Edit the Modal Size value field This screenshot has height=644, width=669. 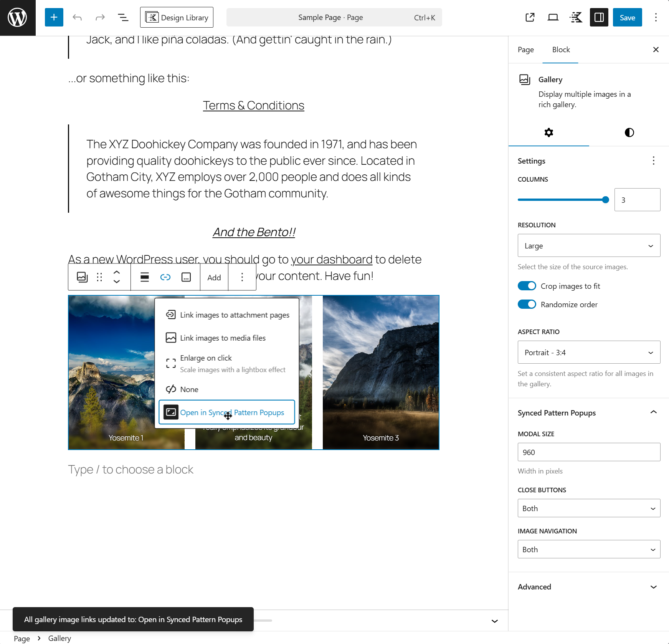tap(588, 452)
